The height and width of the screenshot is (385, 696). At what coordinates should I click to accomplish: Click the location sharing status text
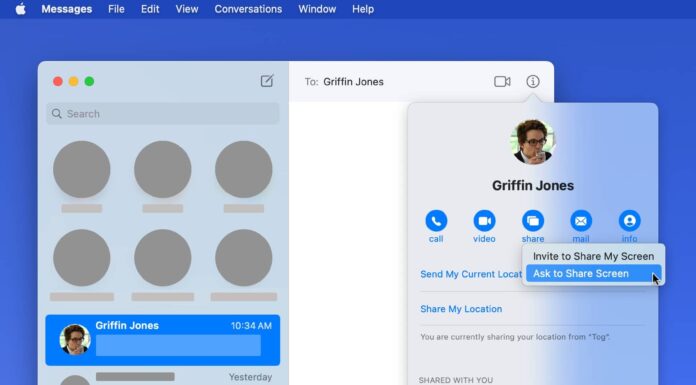tap(515, 337)
